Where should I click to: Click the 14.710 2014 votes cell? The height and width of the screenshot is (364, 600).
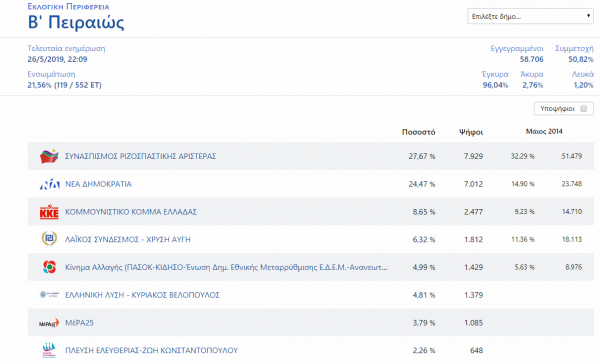pyautogui.click(x=572, y=212)
